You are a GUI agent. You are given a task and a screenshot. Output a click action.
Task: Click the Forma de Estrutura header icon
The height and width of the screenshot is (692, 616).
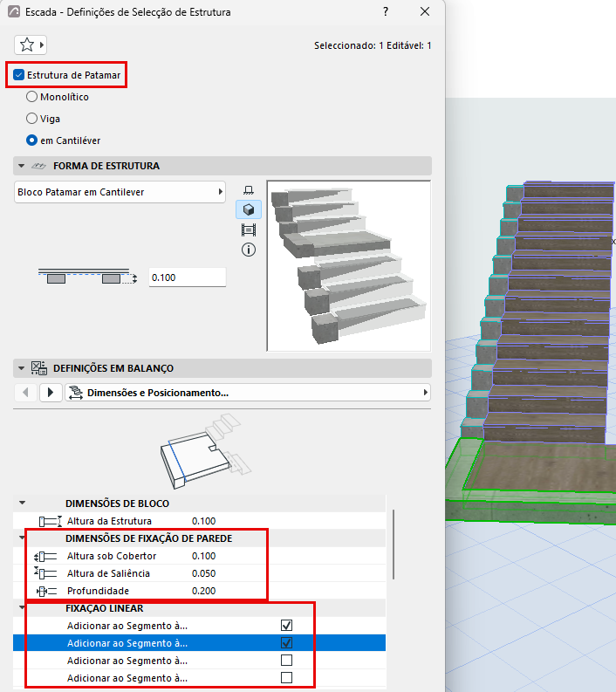click(x=39, y=166)
